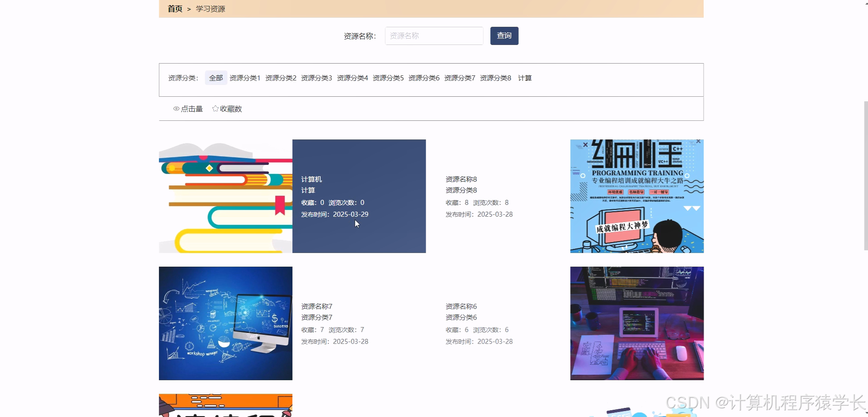868x417 pixels.
Task: Filter by 资源分类3
Action: (x=316, y=78)
